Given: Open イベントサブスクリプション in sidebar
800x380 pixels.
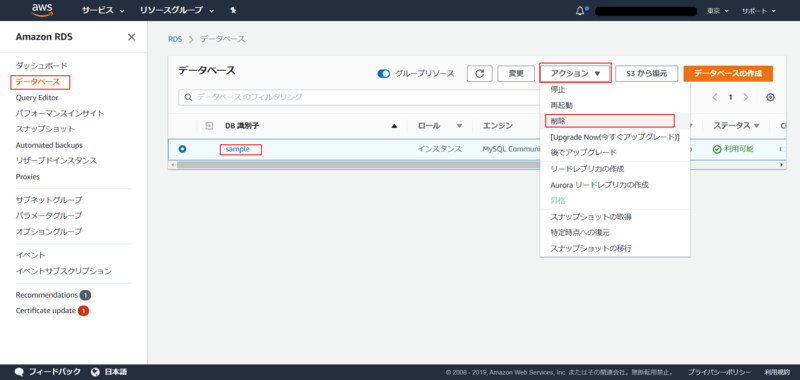Looking at the screenshot, I should click(63, 271).
